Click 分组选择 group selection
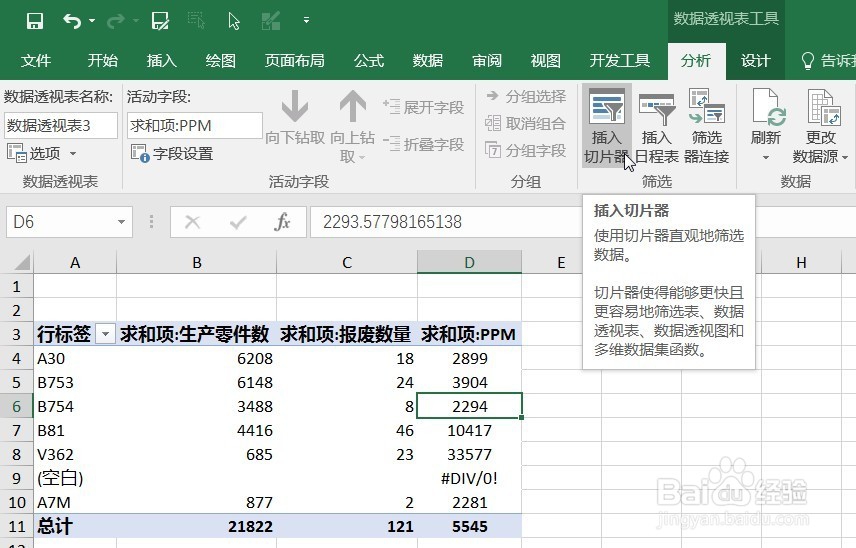The height and width of the screenshot is (548, 856). [x=526, y=97]
